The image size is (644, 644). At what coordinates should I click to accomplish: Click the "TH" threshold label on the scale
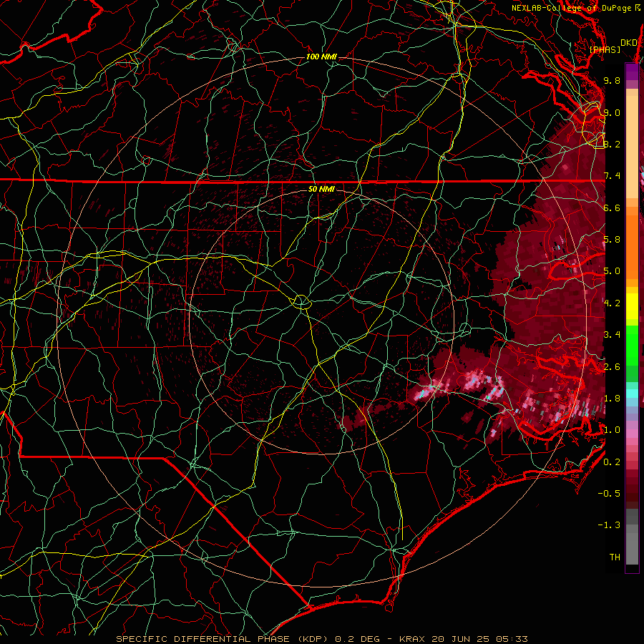615,557
